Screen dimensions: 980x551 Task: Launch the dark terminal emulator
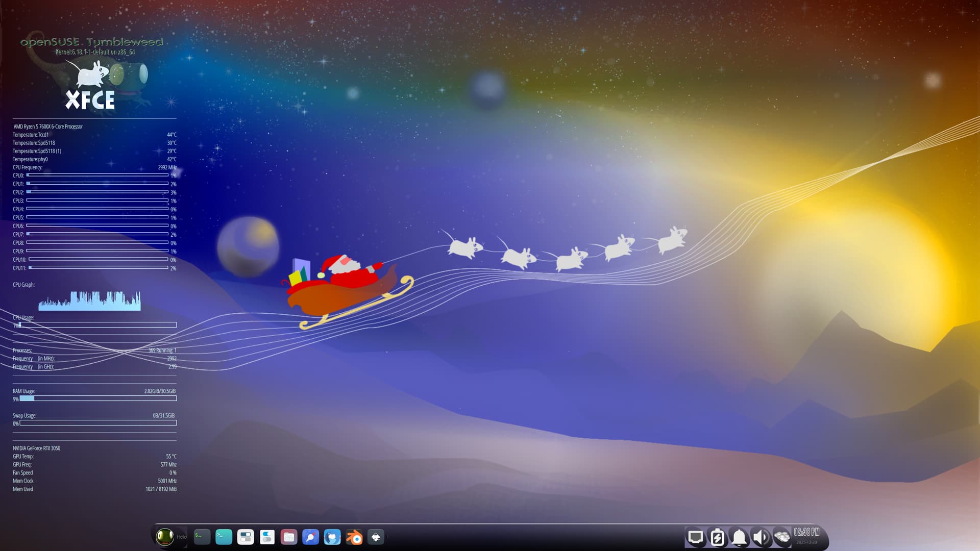coord(202,537)
